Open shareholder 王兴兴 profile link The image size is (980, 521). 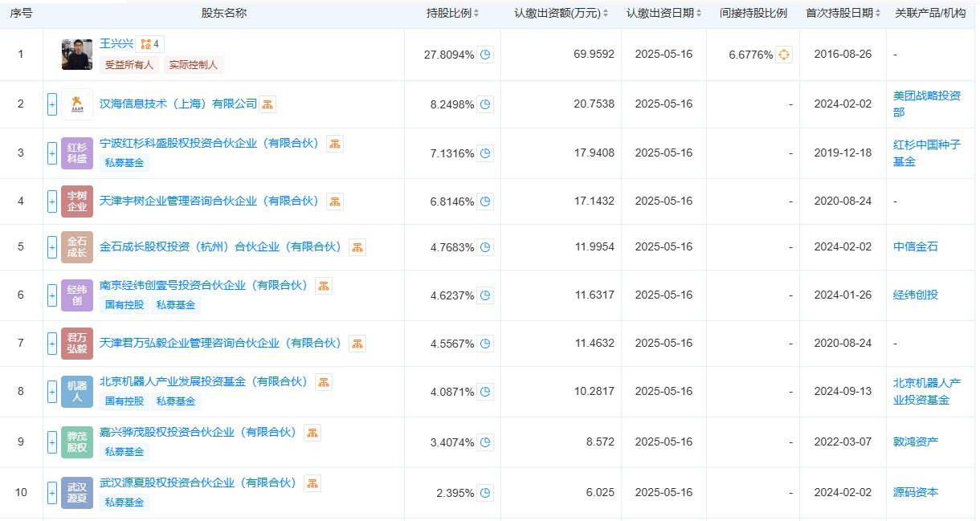pos(116,44)
